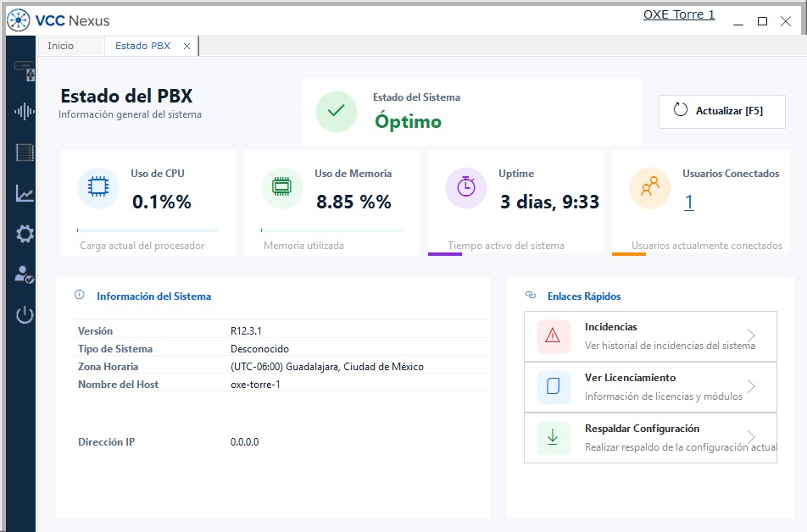Image resolution: width=807 pixels, height=532 pixels.
Task: Select the Estado PBX tab label
Action: point(142,46)
